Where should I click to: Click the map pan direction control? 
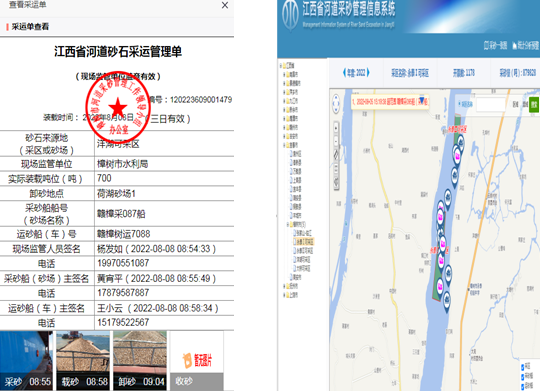[x=336, y=103]
